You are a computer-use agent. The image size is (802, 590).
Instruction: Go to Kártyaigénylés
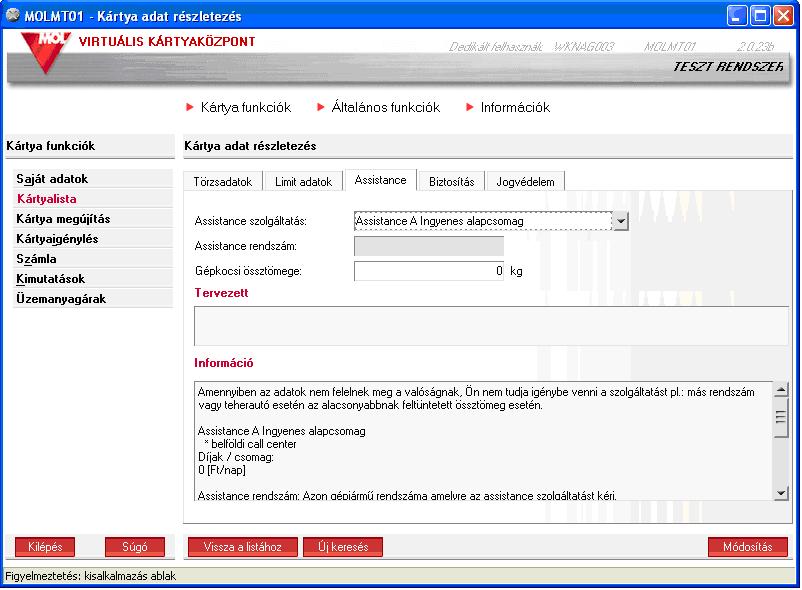pos(93,239)
